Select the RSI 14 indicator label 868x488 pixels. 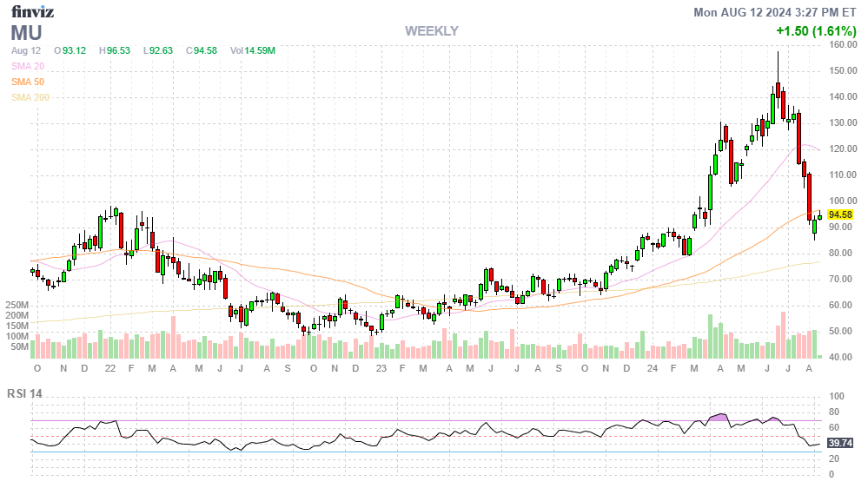point(25,393)
